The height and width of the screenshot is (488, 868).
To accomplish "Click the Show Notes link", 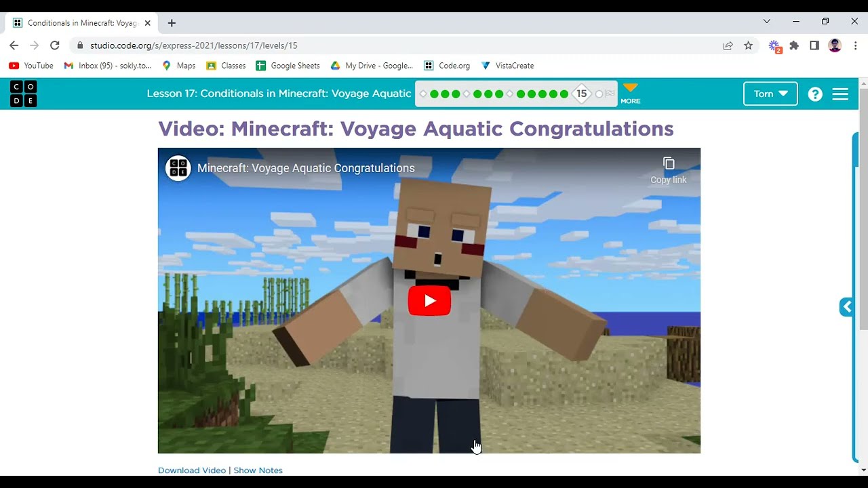I will (x=258, y=470).
